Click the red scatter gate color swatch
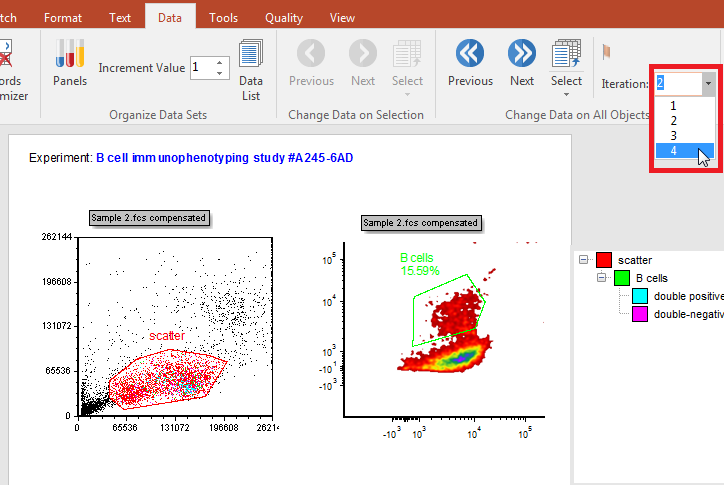 coord(603,260)
